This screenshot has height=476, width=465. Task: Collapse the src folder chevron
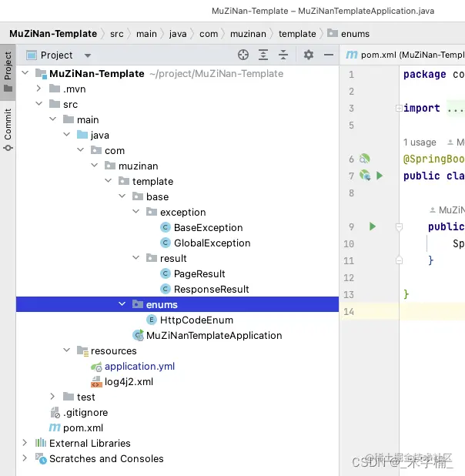click(38, 104)
